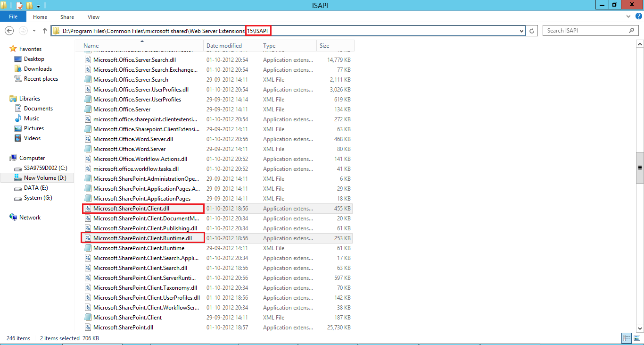The width and height of the screenshot is (644, 345).
Task: Select Libraries in the navigation pane
Action: point(30,99)
